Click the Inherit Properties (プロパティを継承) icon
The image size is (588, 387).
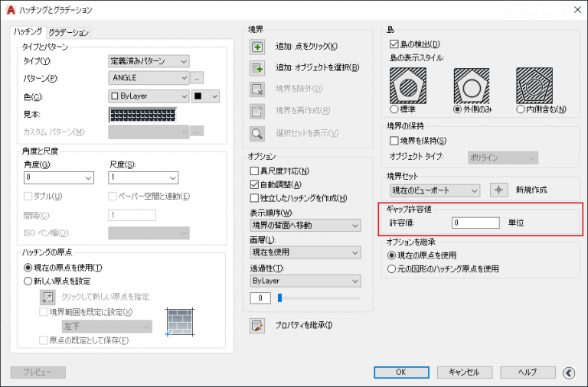tap(257, 326)
